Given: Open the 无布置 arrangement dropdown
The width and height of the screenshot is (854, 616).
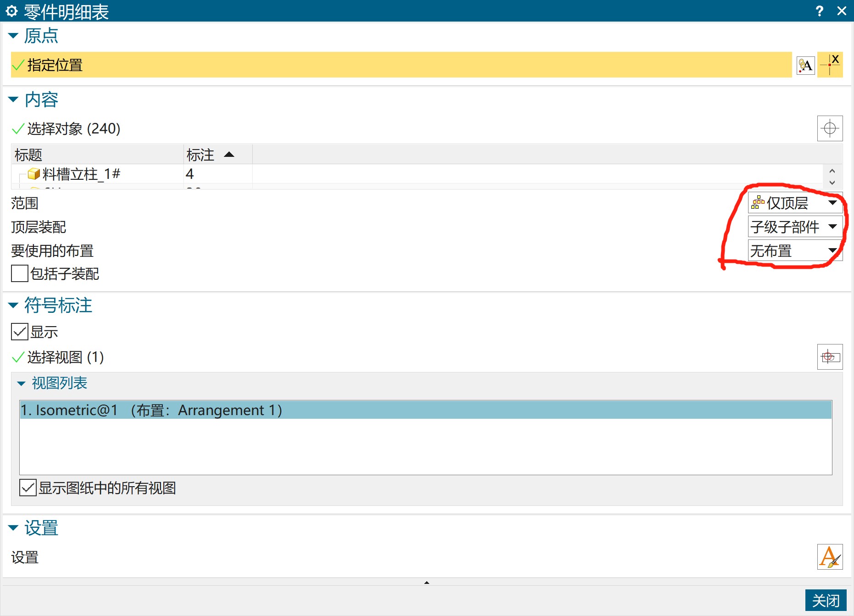Looking at the screenshot, I should [x=795, y=250].
